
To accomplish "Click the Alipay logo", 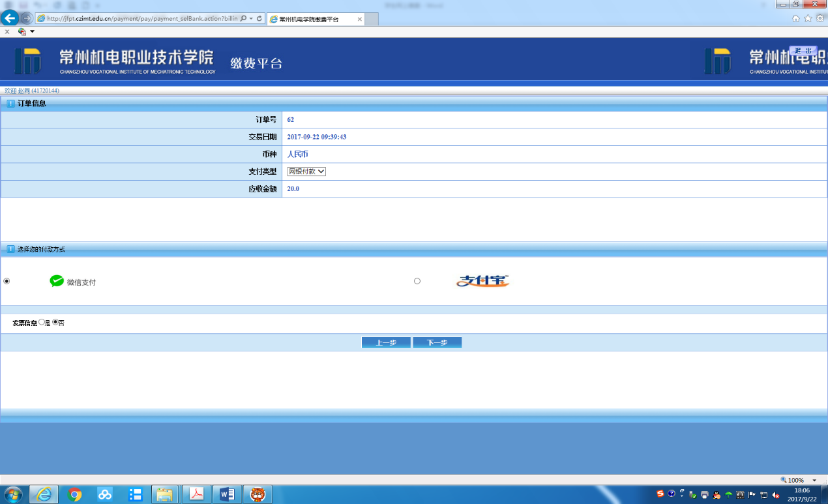I will 482,281.
